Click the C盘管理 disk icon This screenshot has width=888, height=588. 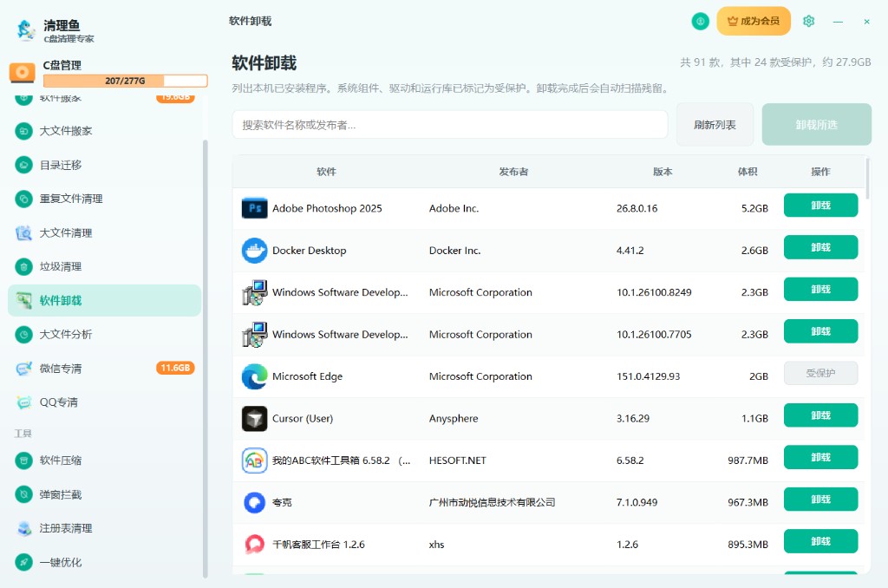[22, 73]
